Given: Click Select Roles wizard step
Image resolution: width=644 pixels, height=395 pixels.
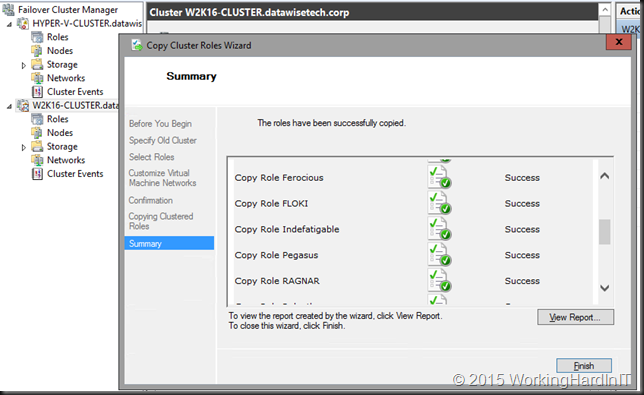Looking at the screenshot, I should [152, 157].
